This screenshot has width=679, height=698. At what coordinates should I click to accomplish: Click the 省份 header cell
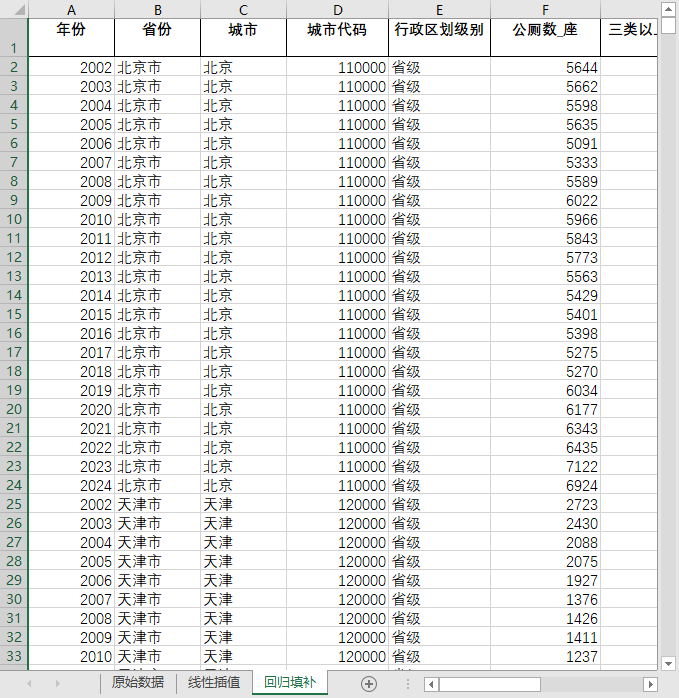(158, 37)
